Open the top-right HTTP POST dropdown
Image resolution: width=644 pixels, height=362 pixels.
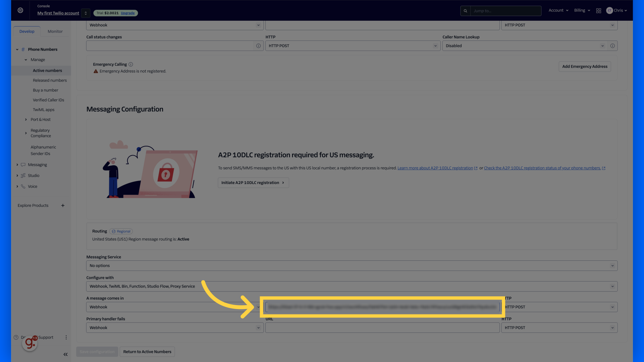[x=559, y=25]
